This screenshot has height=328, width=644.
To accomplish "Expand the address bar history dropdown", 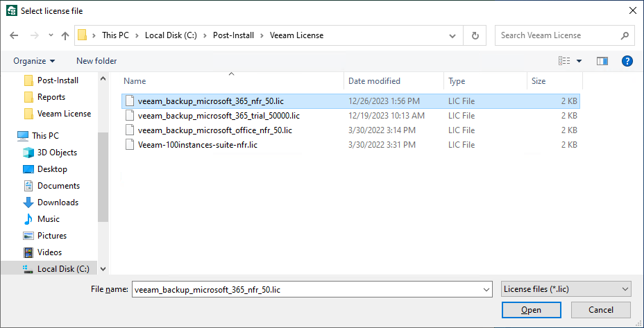I will pyautogui.click(x=452, y=36).
